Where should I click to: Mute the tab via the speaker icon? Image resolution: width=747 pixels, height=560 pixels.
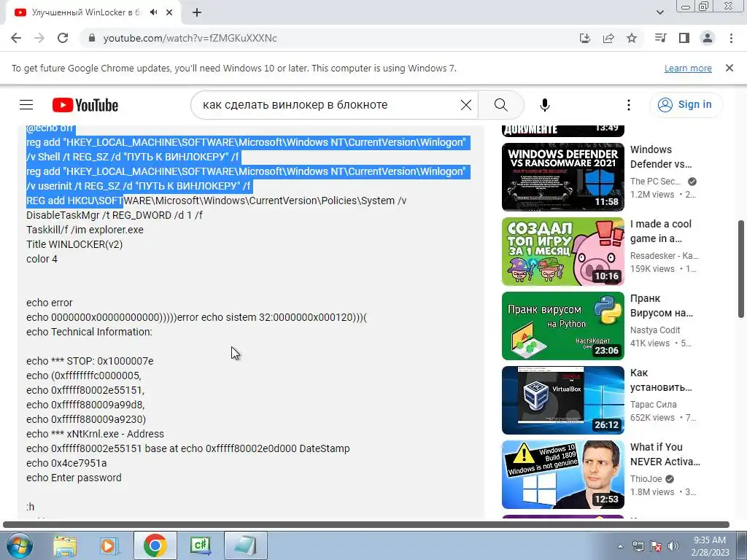pyautogui.click(x=153, y=12)
